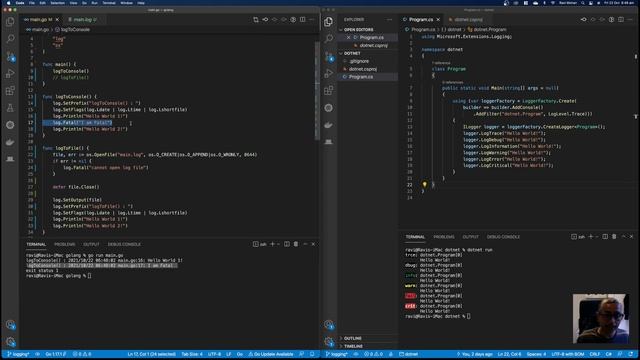The image size is (640, 360).
Task: Switch to the main.log tab
Action: coord(82,19)
